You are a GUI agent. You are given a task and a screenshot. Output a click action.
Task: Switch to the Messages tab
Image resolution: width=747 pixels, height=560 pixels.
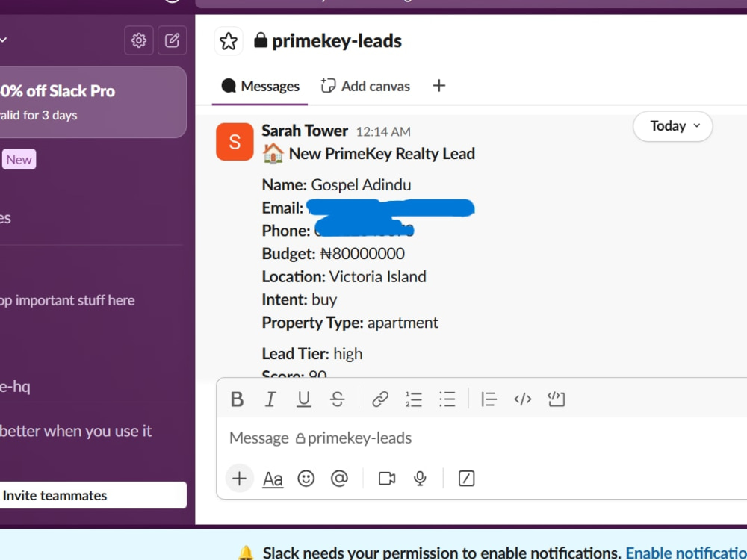[260, 86]
